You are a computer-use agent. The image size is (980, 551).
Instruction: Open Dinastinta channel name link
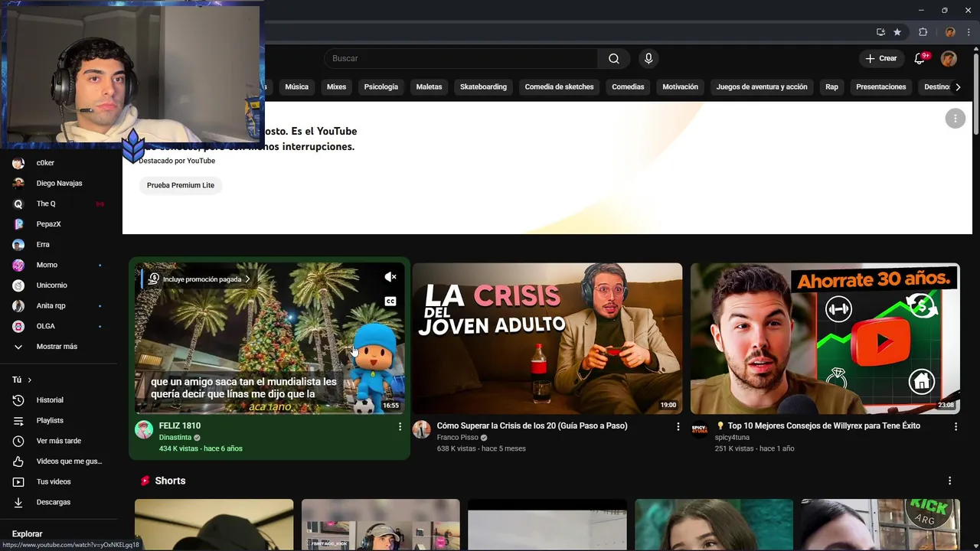[175, 438]
